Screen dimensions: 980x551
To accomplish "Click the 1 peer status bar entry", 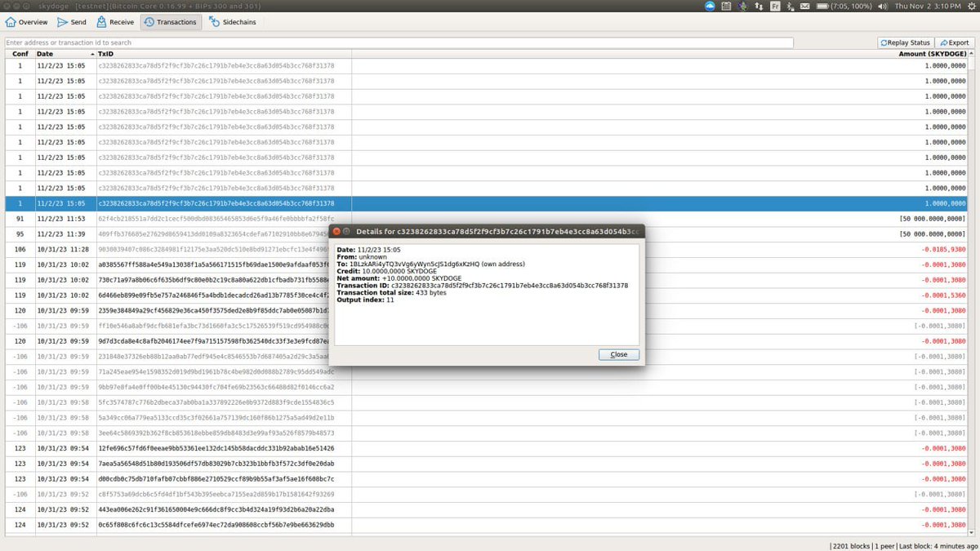I will pos(883,545).
